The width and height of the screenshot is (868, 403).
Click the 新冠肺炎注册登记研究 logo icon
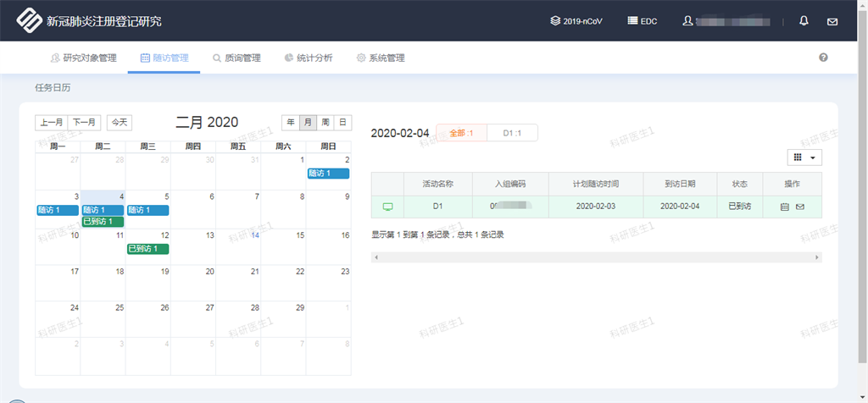28,20
